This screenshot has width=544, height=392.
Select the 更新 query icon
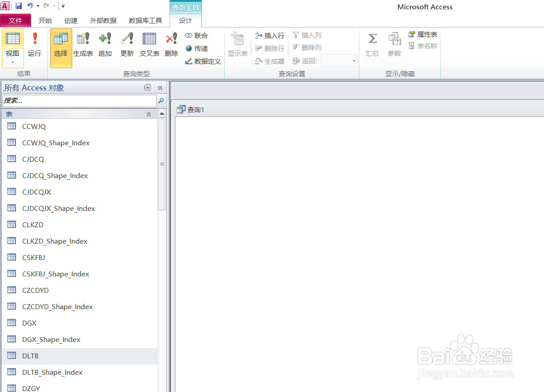point(127,44)
